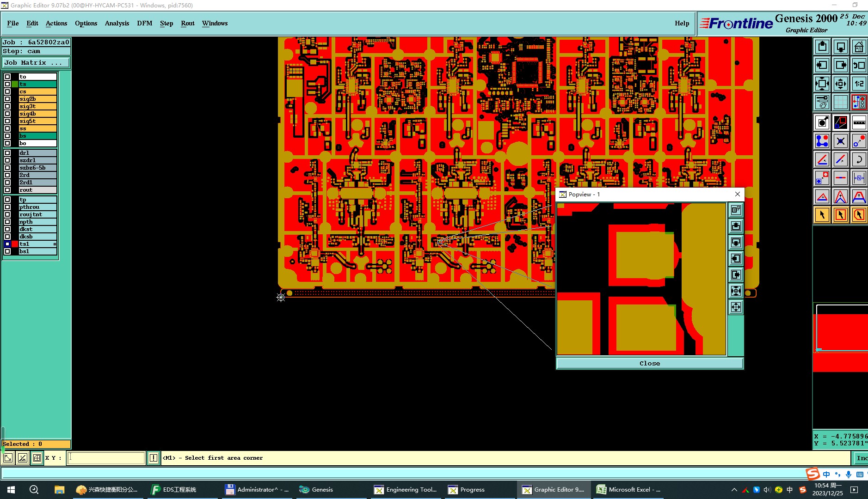The height and width of the screenshot is (499, 868).
Task: Pan the view left with the toolbar arrow icon
Action: [822, 65]
